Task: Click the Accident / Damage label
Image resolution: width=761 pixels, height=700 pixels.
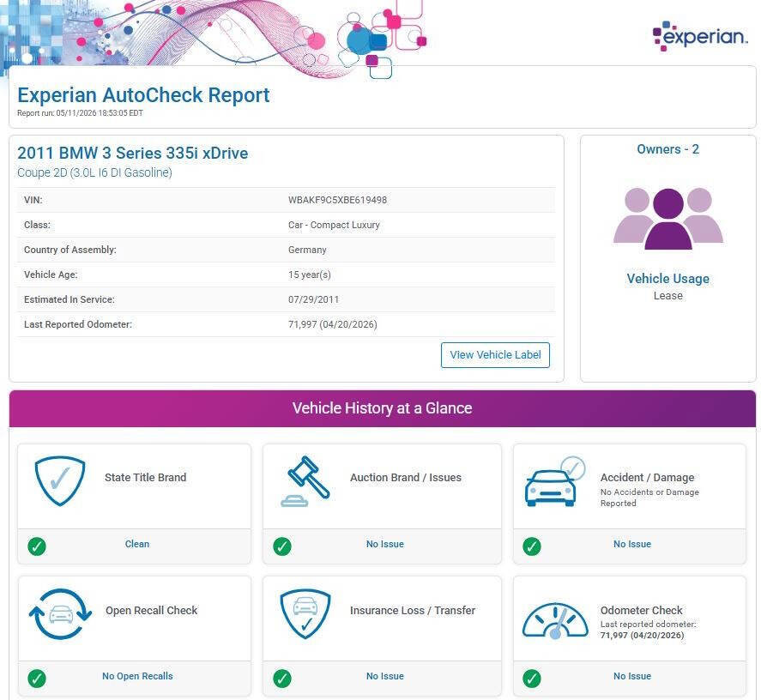Action: click(x=647, y=478)
